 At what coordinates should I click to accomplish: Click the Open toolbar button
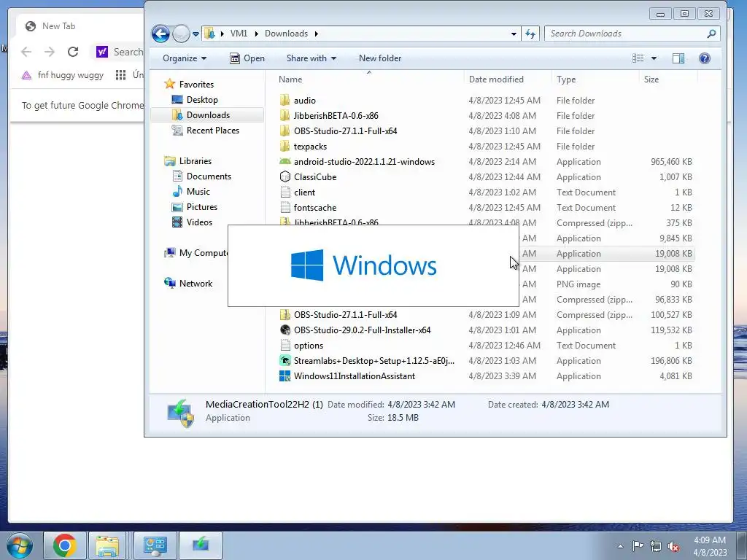tap(247, 58)
